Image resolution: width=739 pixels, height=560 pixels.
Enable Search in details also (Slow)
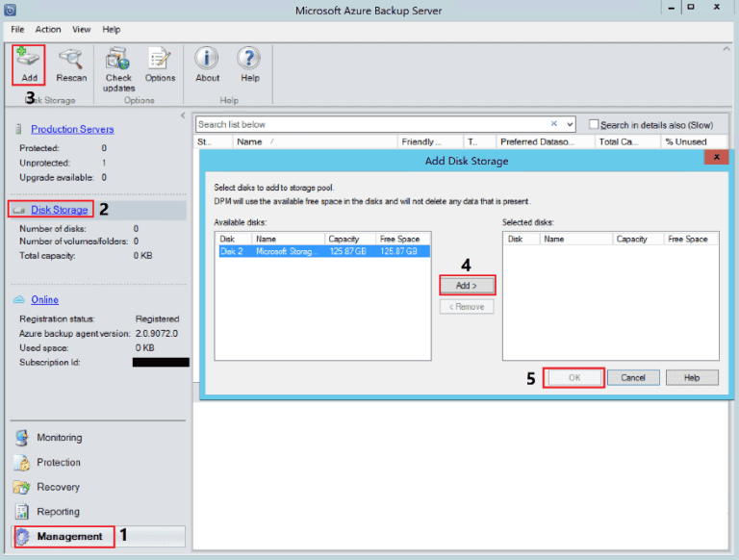594,124
